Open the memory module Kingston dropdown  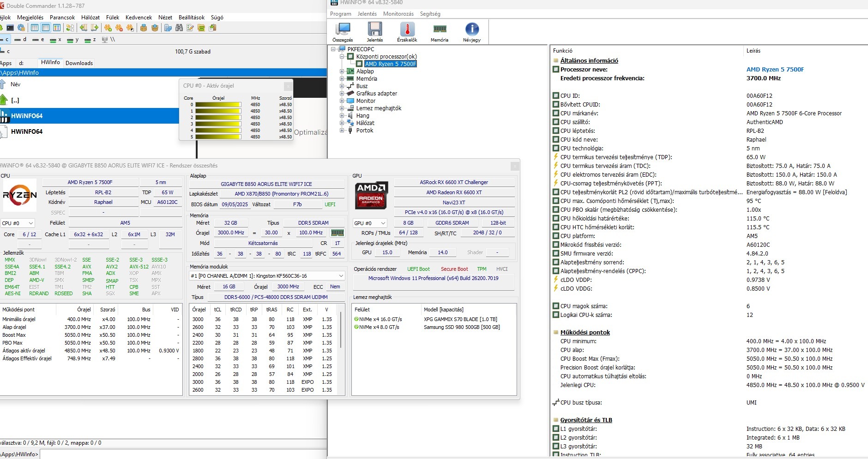pos(267,276)
